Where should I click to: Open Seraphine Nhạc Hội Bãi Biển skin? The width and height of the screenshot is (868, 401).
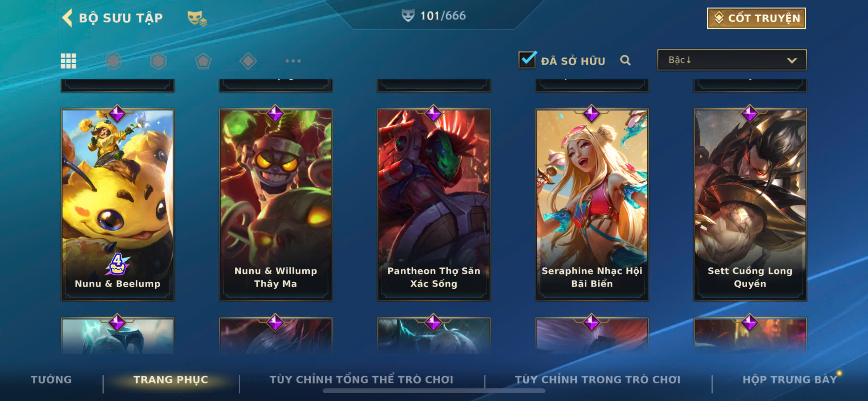pos(592,205)
